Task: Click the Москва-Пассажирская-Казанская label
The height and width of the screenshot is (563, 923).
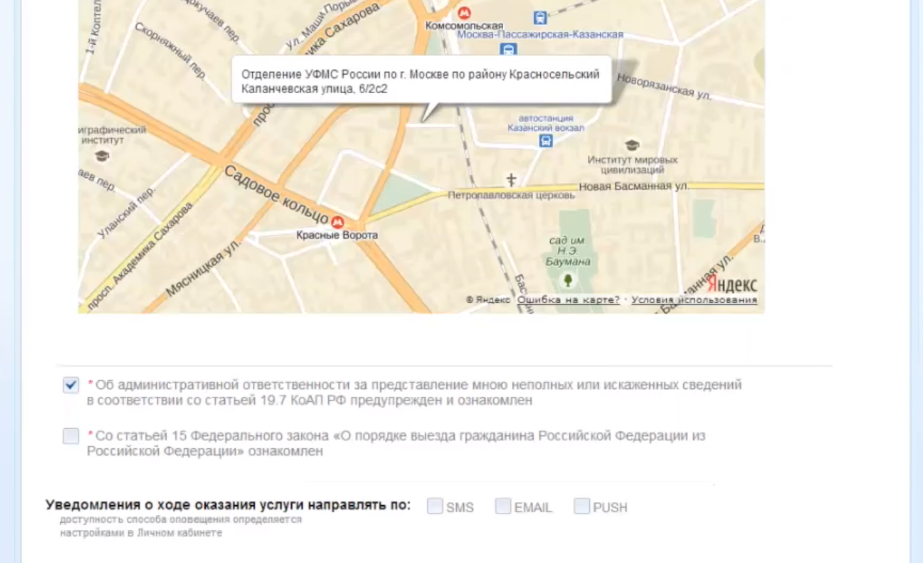Action: [540, 34]
